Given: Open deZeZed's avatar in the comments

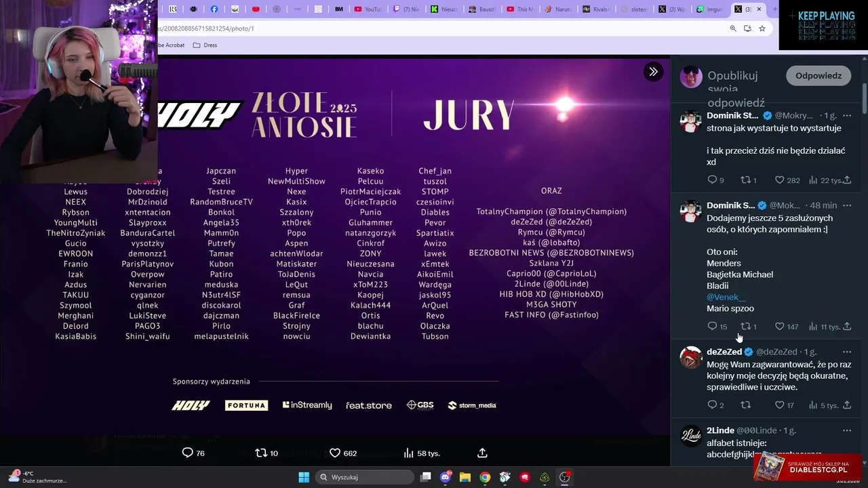Looking at the screenshot, I should pos(691,357).
